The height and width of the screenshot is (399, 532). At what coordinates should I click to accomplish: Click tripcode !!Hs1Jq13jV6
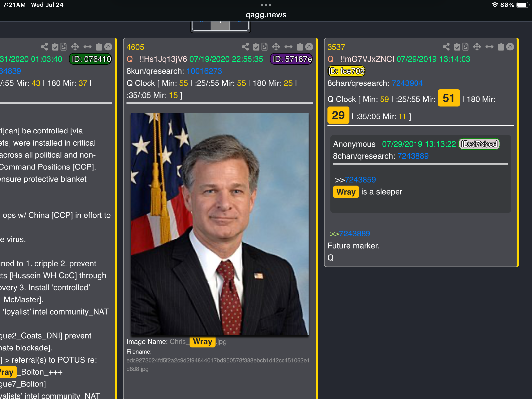(x=163, y=59)
